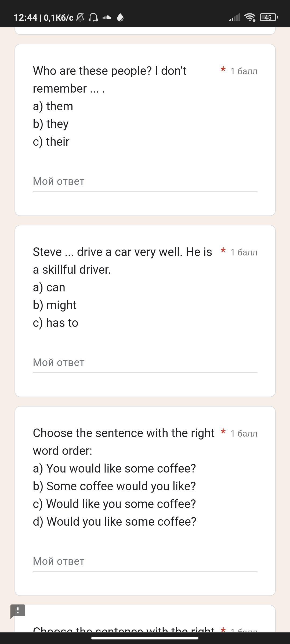This screenshot has height=644, width=290.
Task: Tap the Android home gesture bar
Action: [x=145, y=638]
